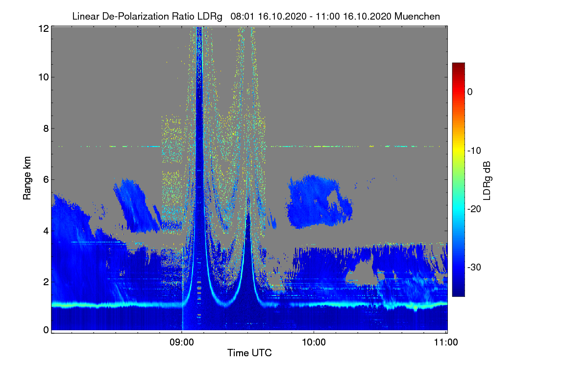
Task: Click the 'Time UTC' x-axis label
Action: (249, 353)
